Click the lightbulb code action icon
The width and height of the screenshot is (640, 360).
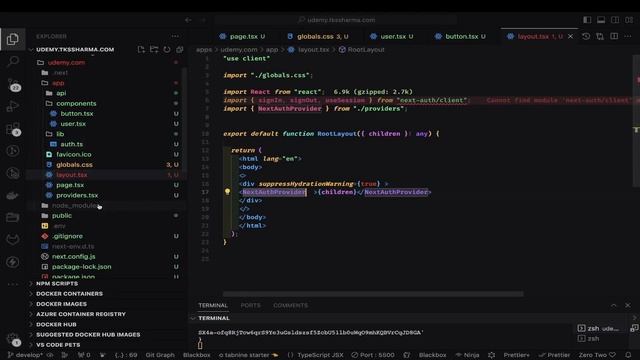[227, 191]
